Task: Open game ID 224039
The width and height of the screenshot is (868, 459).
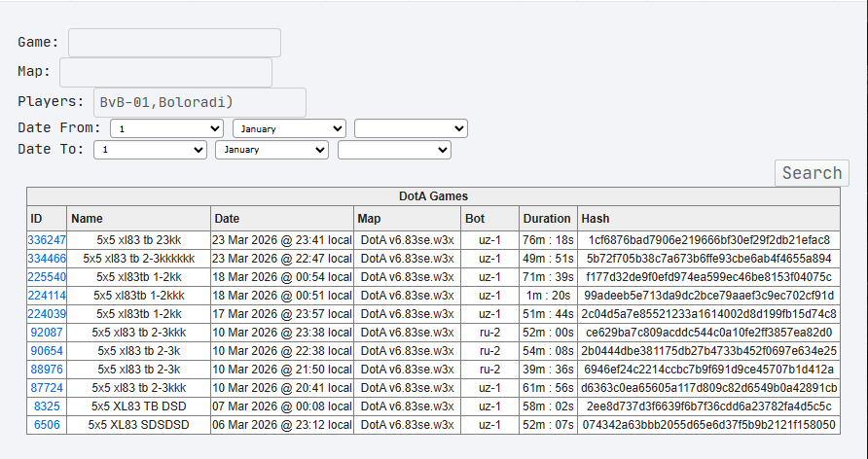Action: [47, 314]
